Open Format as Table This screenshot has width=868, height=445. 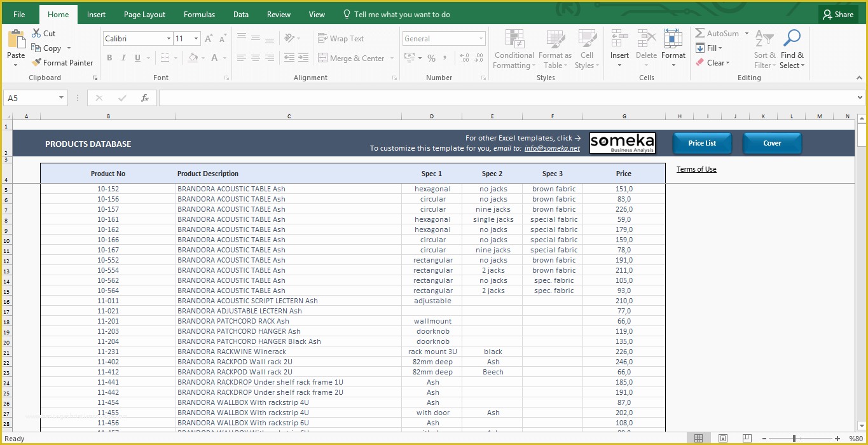pyautogui.click(x=555, y=49)
